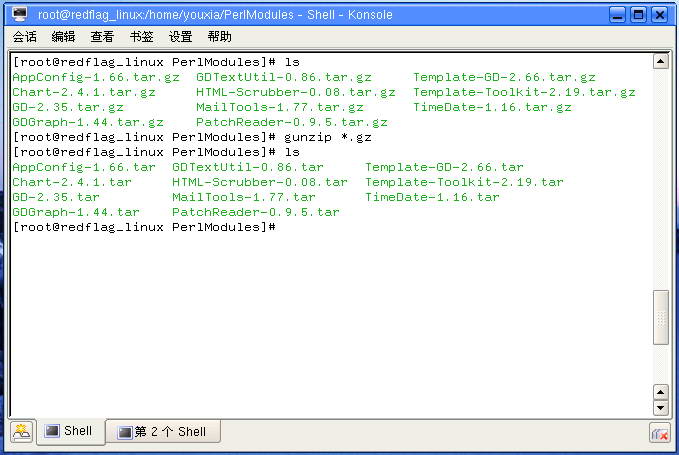Click Template-GD-2.66.tar file name
Screen dimensions: 679x455
(444, 168)
